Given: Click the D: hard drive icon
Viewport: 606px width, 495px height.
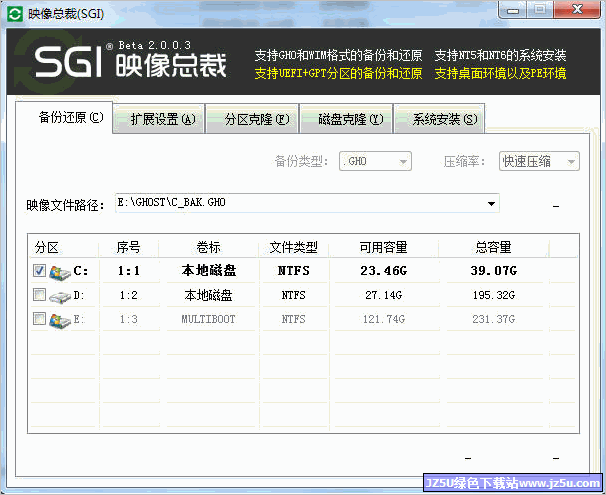Looking at the screenshot, I should tap(60, 297).
